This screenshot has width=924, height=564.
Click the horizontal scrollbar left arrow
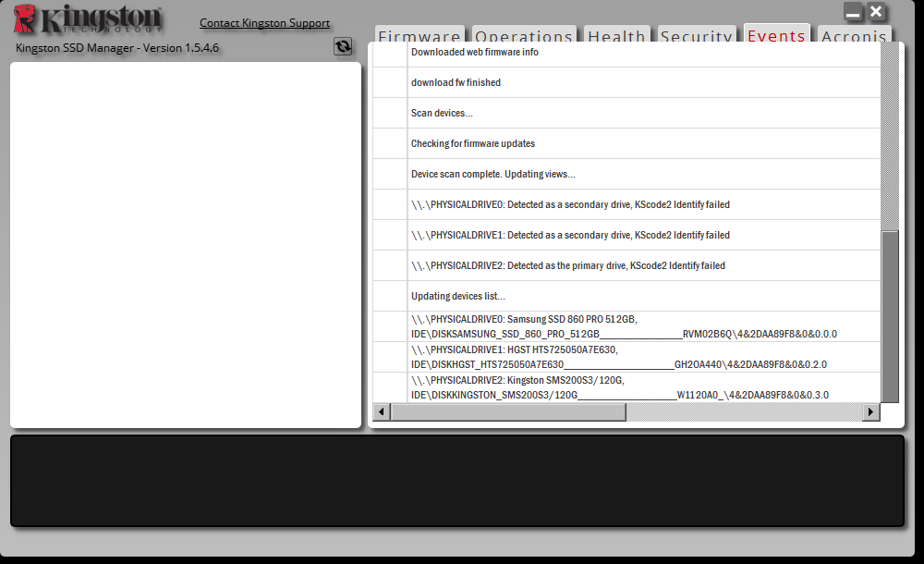point(382,411)
